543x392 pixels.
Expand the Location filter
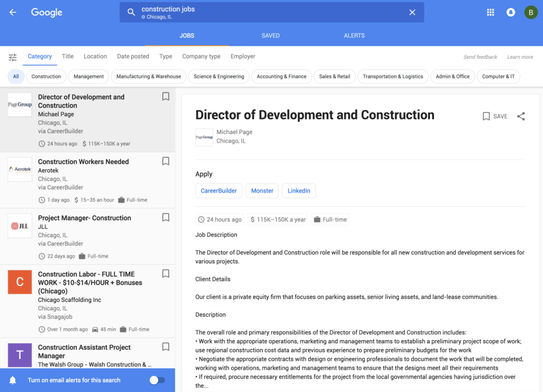(95, 56)
